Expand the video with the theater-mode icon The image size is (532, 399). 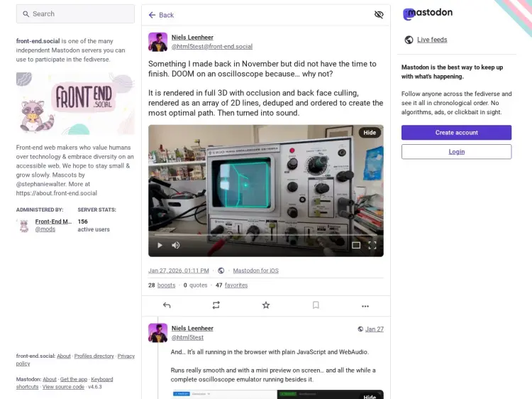(x=356, y=245)
